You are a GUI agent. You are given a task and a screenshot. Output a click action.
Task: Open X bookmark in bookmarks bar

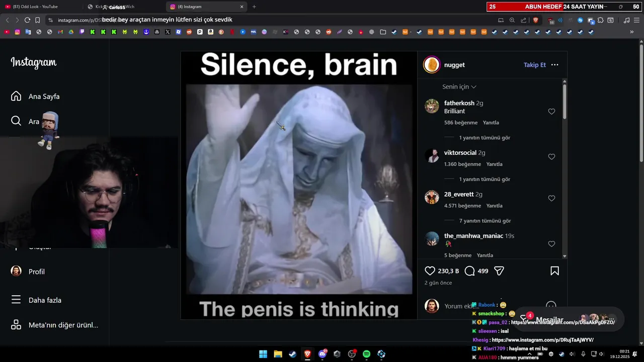click(168, 32)
